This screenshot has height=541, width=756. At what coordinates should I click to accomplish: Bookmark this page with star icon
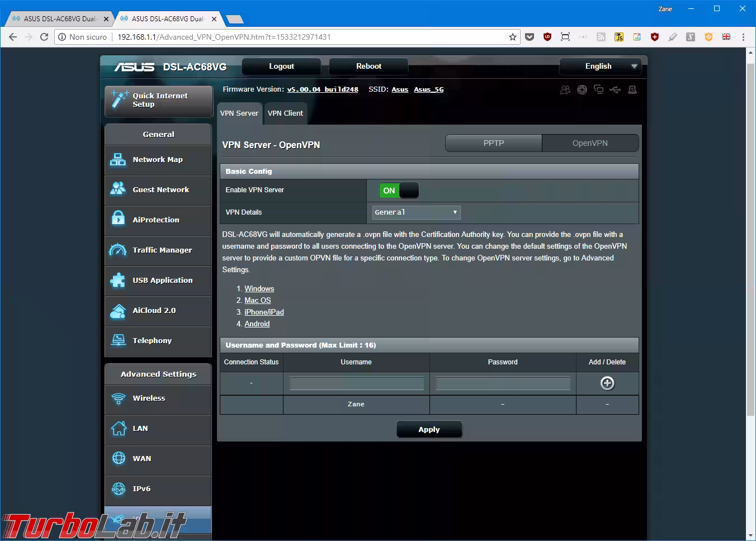pos(512,37)
